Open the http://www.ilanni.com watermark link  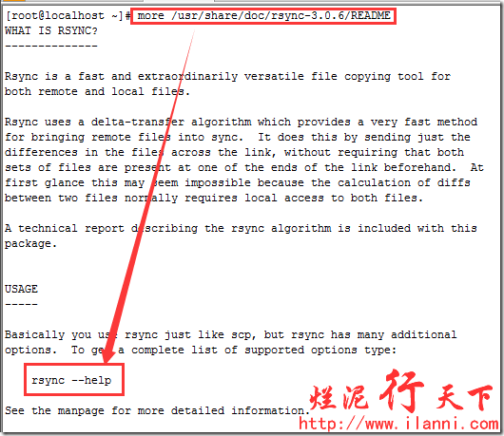pyautogui.click(x=398, y=424)
